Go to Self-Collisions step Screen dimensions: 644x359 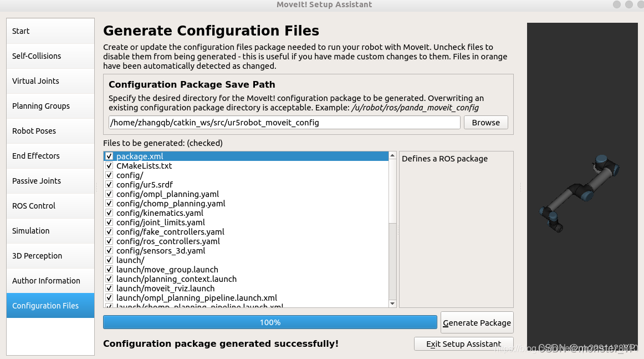pos(50,56)
